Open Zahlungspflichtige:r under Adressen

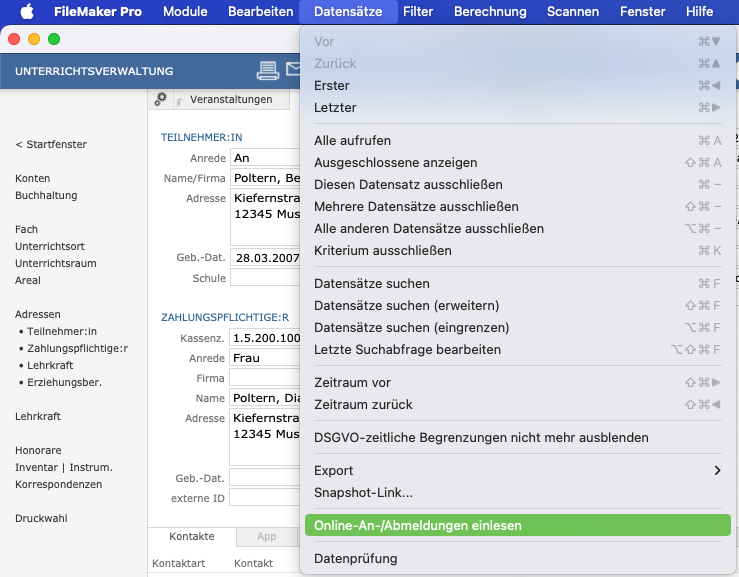pyautogui.click(x=77, y=348)
